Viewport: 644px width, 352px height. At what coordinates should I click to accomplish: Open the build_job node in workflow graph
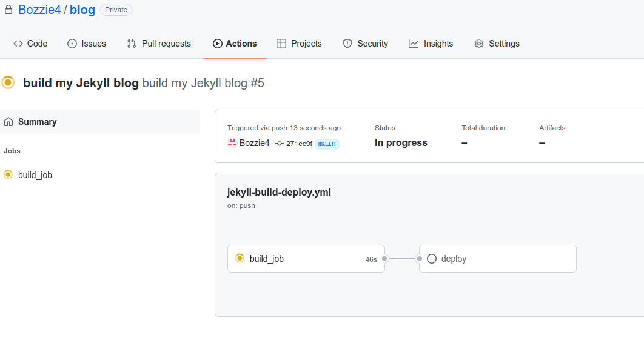point(306,259)
